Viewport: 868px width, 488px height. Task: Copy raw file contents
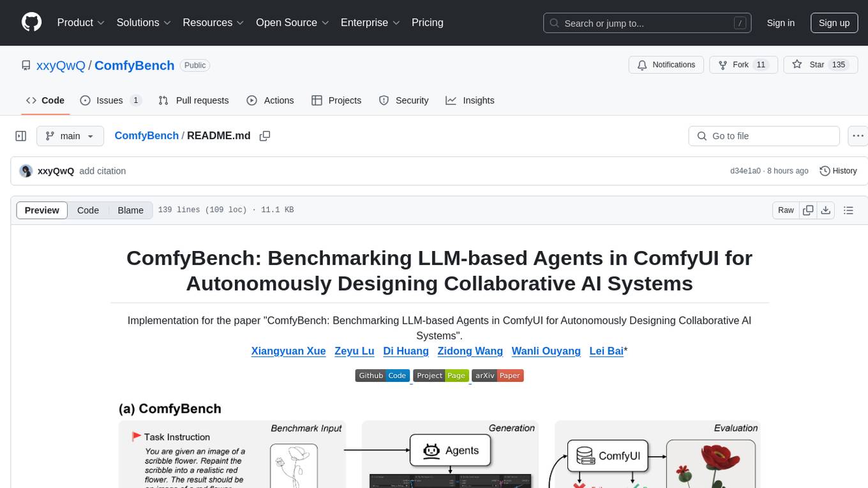(x=808, y=210)
